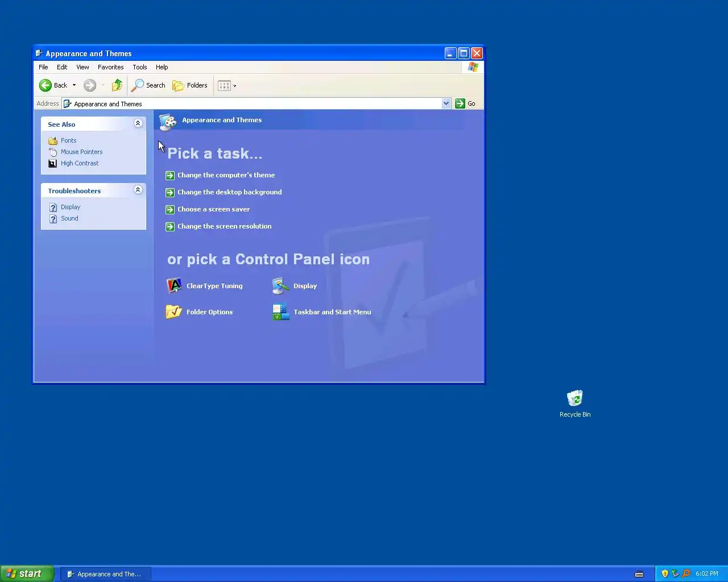The image size is (728, 582).
Task: Expand the Back history dropdown arrow
Action: [74, 85]
